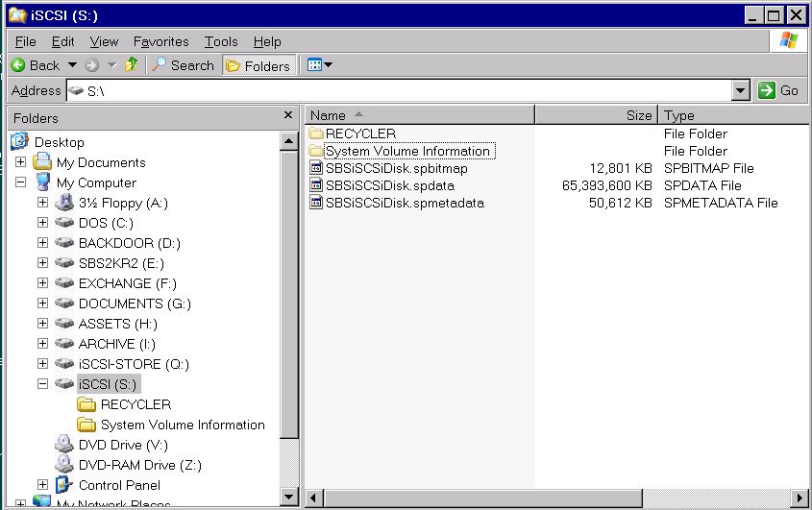This screenshot has height=510, width=812.
Task: Close the Folders pane with the X
Action: (x=288, y=115)
